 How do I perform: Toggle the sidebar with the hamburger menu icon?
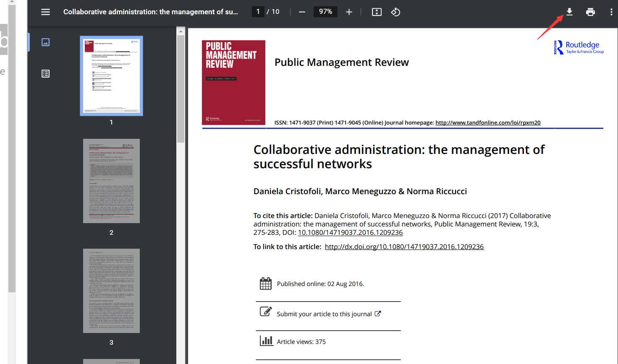[45, 12]
